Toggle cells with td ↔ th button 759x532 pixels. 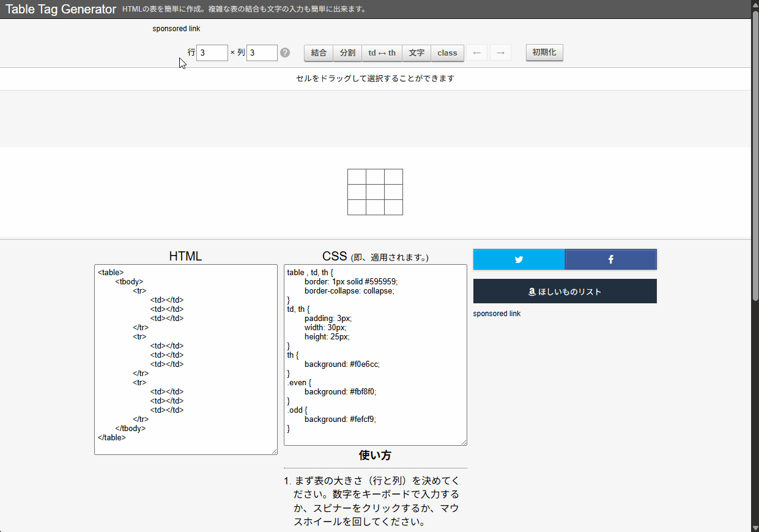[382, 53]
